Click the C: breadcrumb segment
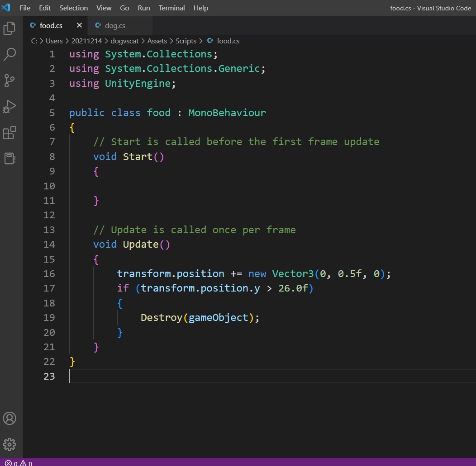This screenshot has width=476, height=466. pyautogui.click(x=34, y=41)
